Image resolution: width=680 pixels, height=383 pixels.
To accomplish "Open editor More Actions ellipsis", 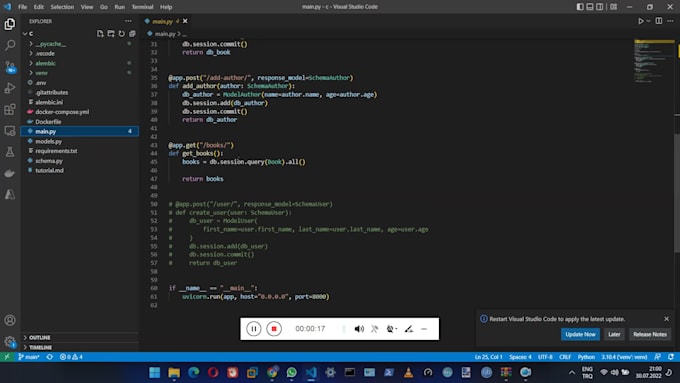I will click(670, 21).
